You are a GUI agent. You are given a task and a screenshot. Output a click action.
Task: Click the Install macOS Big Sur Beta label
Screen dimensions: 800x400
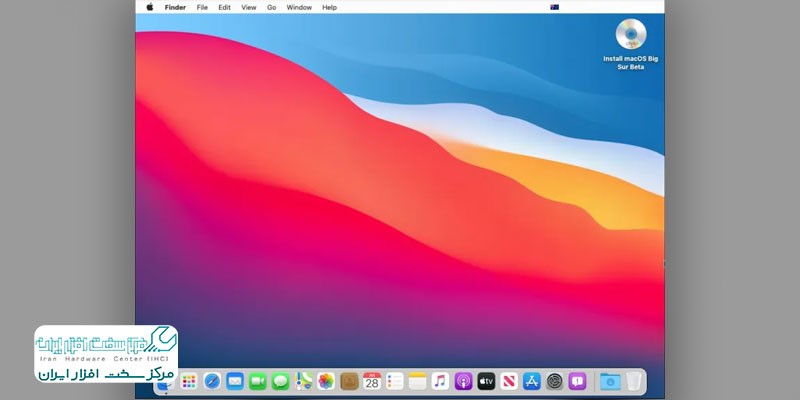[631, 63]
